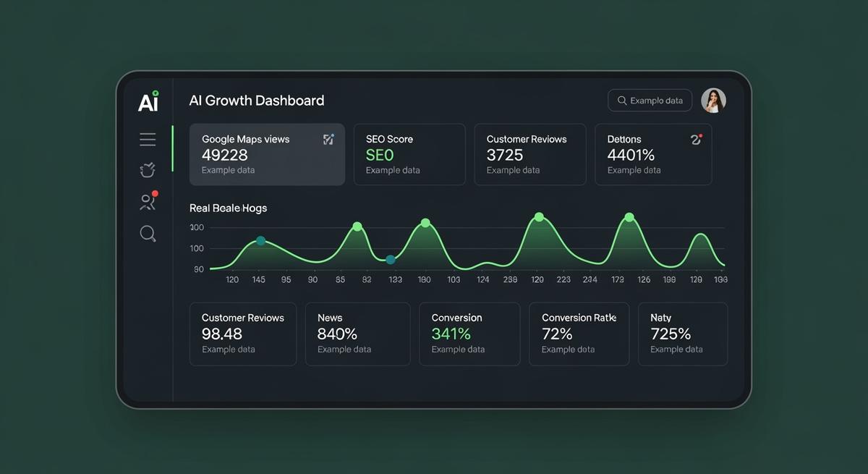Screen dimensions: 868x474
Task: Click the News 840% card
Action: pos(357,334)
